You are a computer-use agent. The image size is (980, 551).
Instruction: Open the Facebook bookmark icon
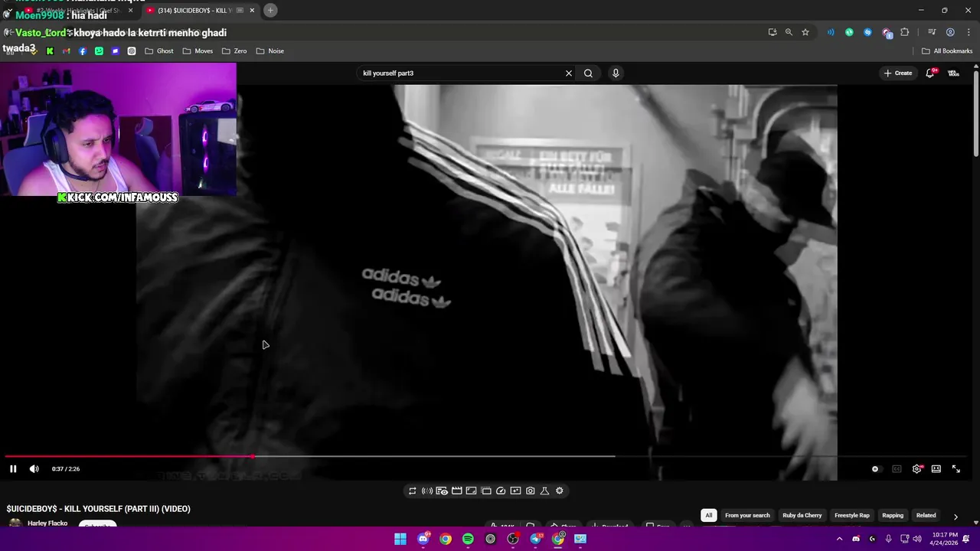tap(83, 51)
